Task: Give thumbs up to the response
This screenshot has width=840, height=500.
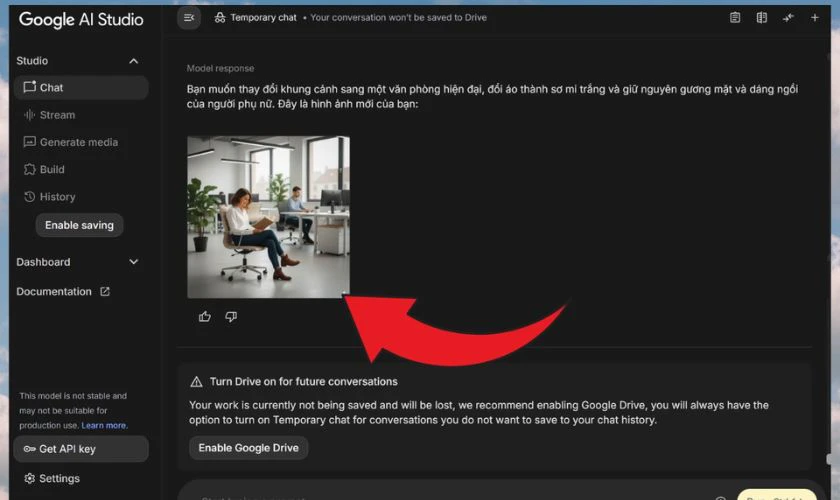Action: [205, 317]
